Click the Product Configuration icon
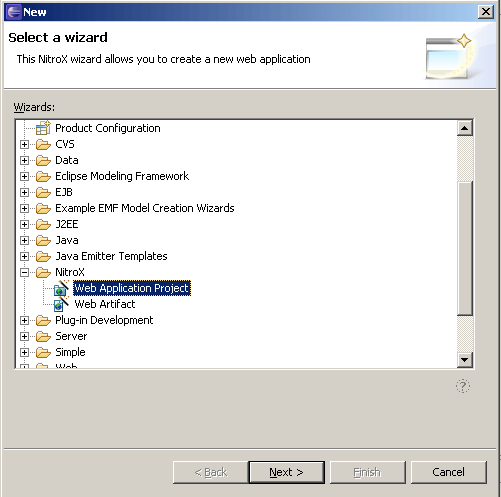 (x=43, y=128)
